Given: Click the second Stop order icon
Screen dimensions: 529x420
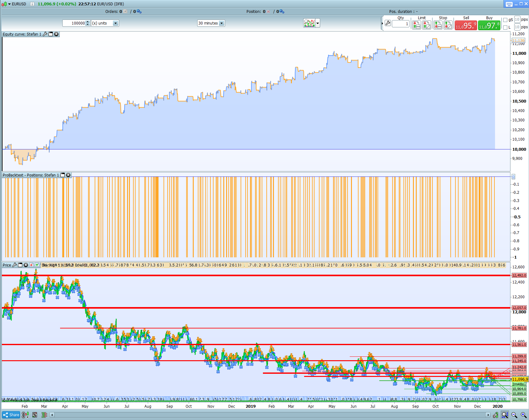Looking at the screenshot, I should pos(448,25).
